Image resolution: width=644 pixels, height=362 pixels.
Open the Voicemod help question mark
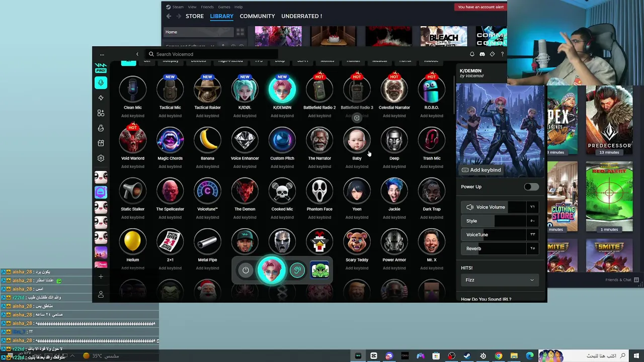click(x=502, y=54)
